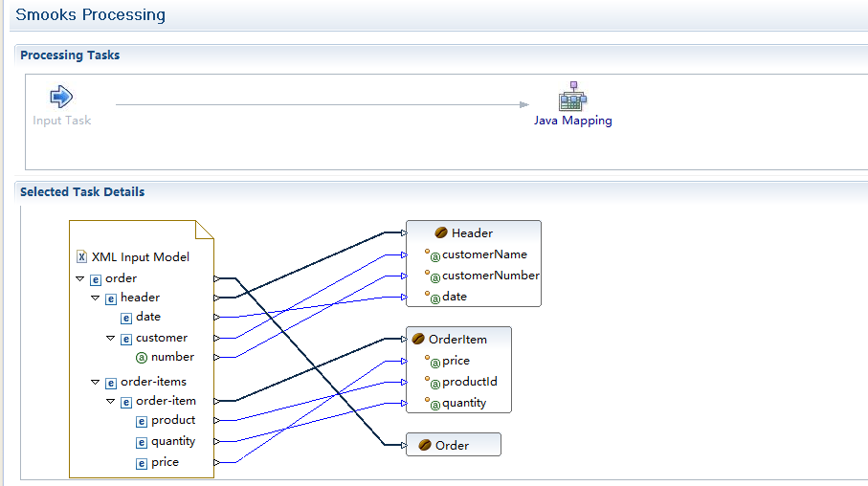The width and height of the screenshot is (868, 486).
Task: Select the date text in Header bean
Action: (x=455, y=297)
